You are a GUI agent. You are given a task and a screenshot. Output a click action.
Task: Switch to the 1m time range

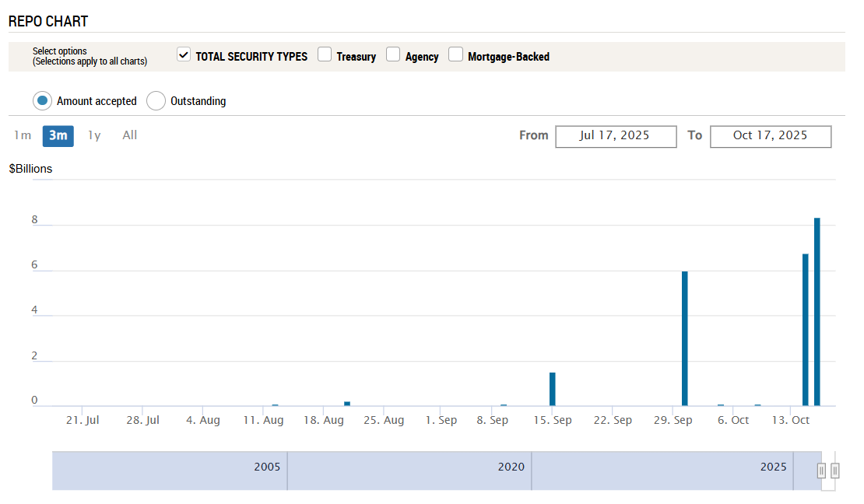pyautogui.click(x=23, y=135)
